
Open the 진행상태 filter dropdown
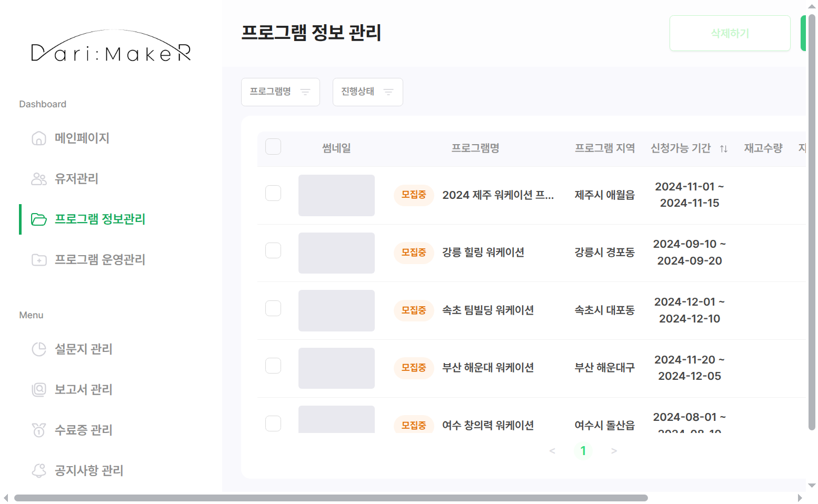coord(368,92)
